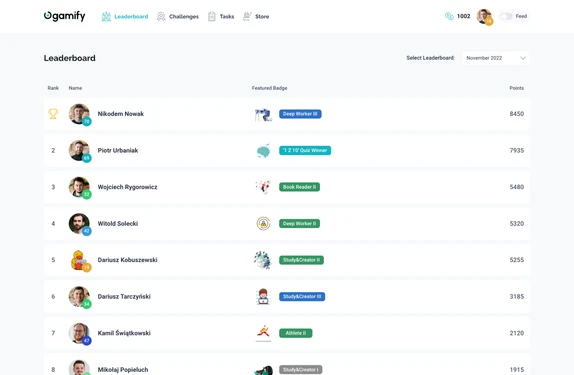Open Dariusz Kobuszewski's duck avatar

click(x=79, y=260)
